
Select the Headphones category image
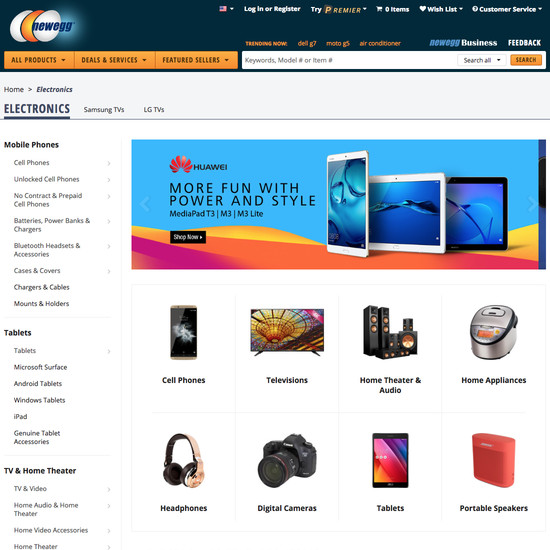coord(183,461)
